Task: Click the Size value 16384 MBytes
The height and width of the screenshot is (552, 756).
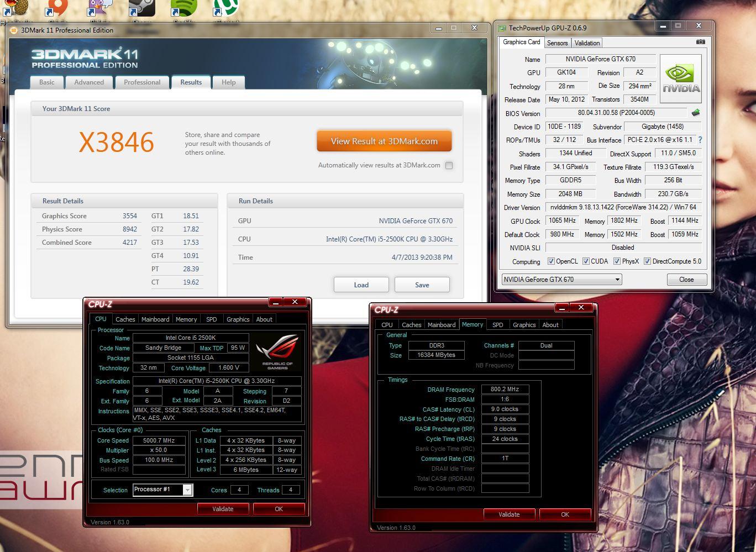Action: [x=436, y=355]
